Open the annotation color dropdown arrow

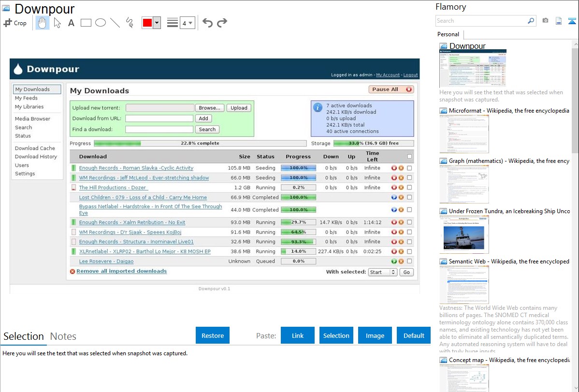tap(157, 23)
